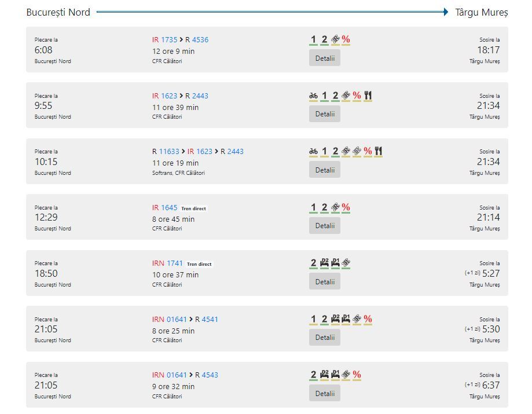Click the Tren direct badge on IR 1645
This screenshot has height=414, width=532.
[193, 208]
